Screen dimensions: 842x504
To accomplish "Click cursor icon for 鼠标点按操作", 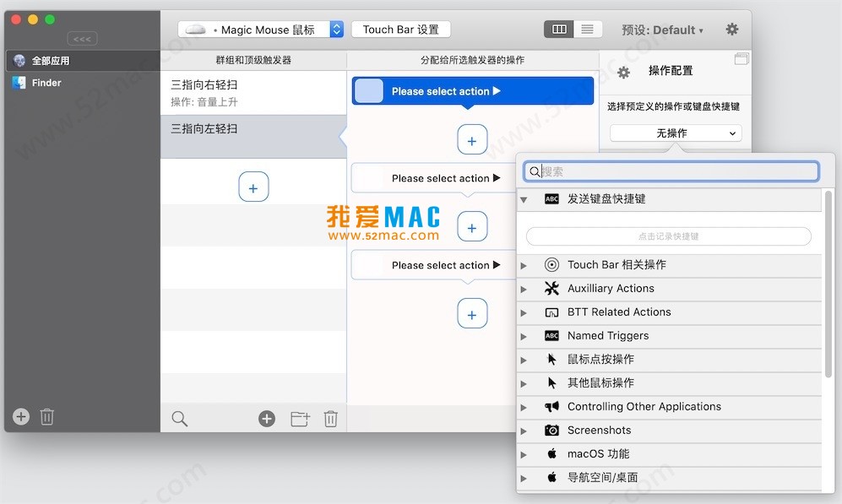I will click(x=551, y=359).
